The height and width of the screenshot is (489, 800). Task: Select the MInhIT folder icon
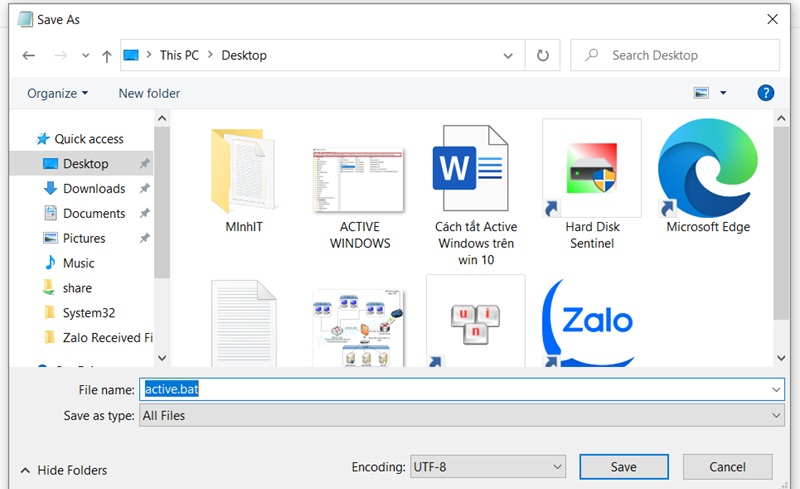click(243, 168)
